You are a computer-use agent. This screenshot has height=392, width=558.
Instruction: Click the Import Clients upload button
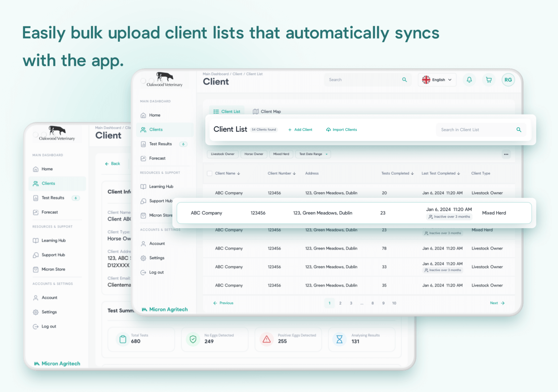pyautogui.click(x=341, y=130)
